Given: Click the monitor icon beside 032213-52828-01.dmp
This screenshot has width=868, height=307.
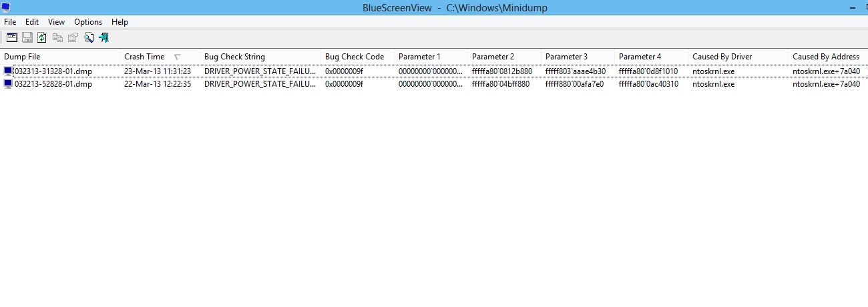Looking at the screenshot, I should 8,84.
